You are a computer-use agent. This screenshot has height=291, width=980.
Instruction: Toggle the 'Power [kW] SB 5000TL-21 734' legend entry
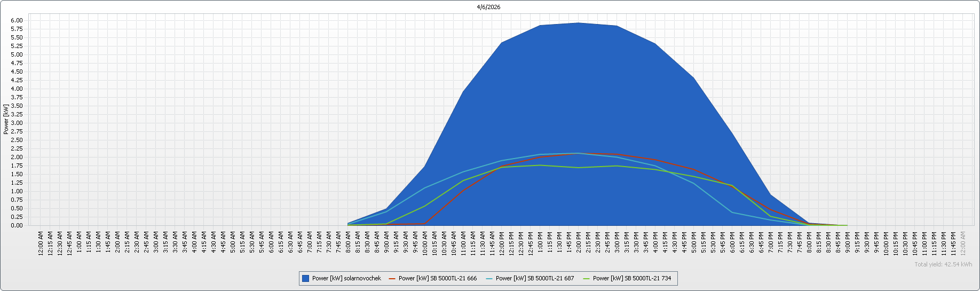(x=632, y=278)
